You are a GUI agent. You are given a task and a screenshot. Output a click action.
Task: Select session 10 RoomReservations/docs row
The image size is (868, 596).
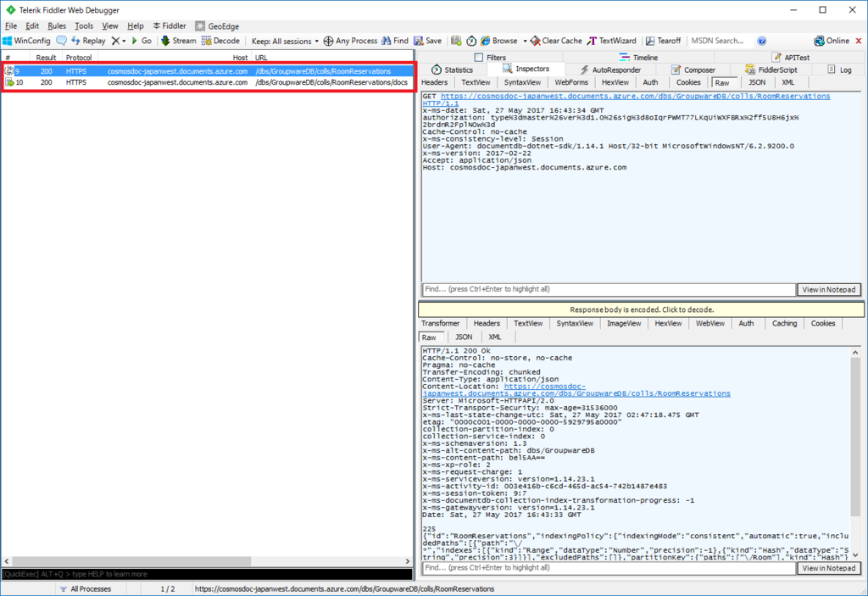click(208, 82)
